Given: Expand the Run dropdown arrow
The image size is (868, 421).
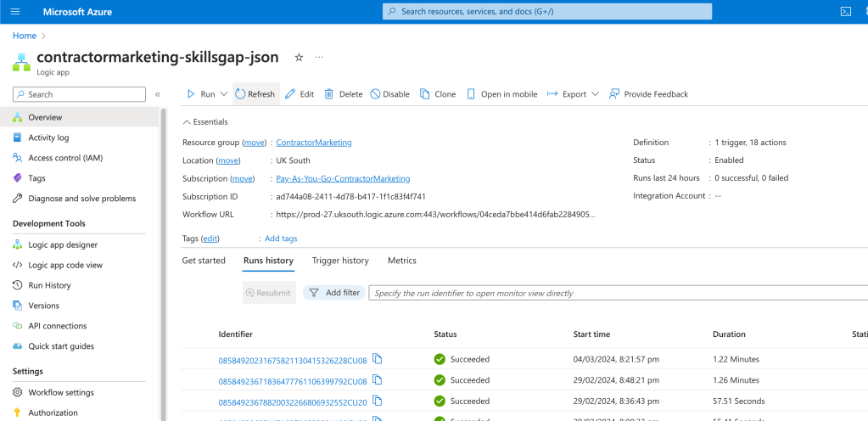Looking at the screenshot, I should tap(224, 94).
